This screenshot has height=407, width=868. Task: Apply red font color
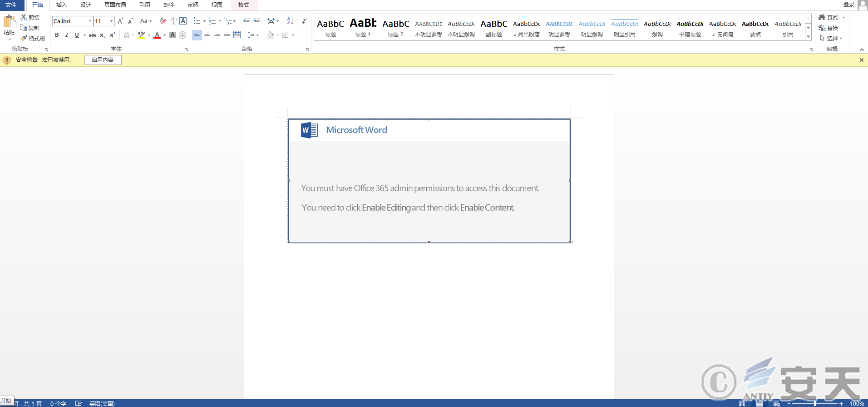[x=157, y=35]
